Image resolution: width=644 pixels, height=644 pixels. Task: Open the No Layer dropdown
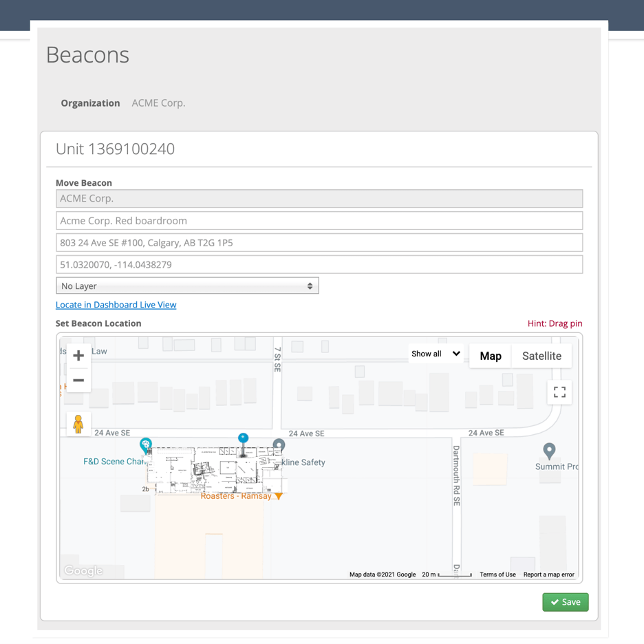tap(187, 286)
